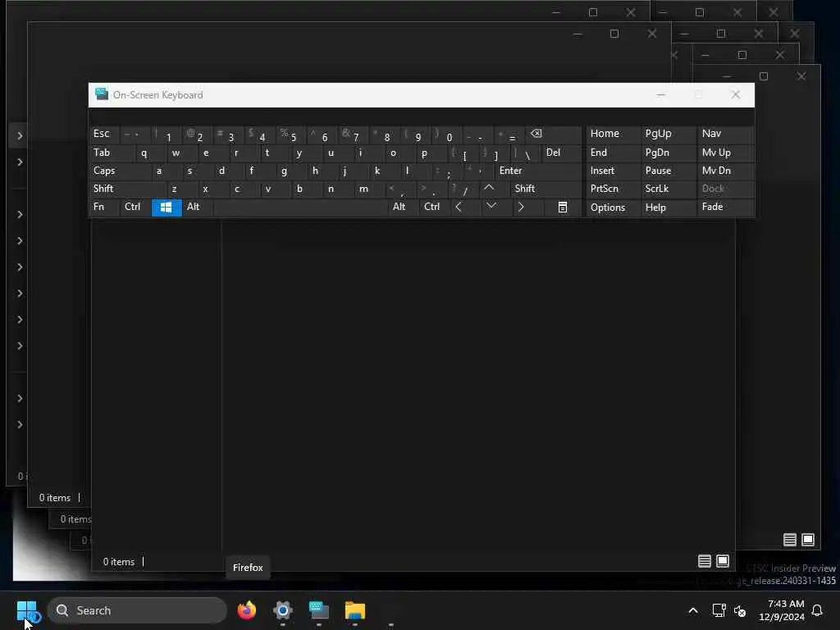The width and height of the screenshot is (840, 630).
Task: Click the letter q key
Action: tap(150, 153)
